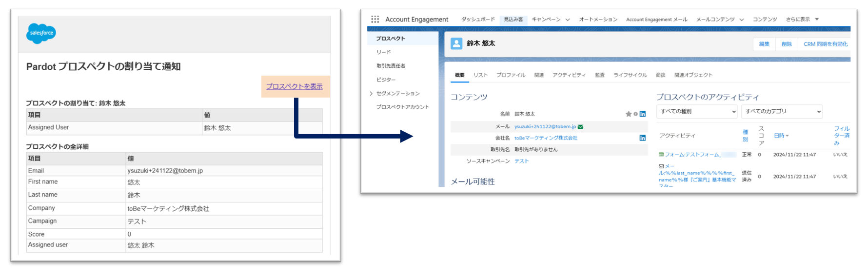Click the Company value in email table

168,208
